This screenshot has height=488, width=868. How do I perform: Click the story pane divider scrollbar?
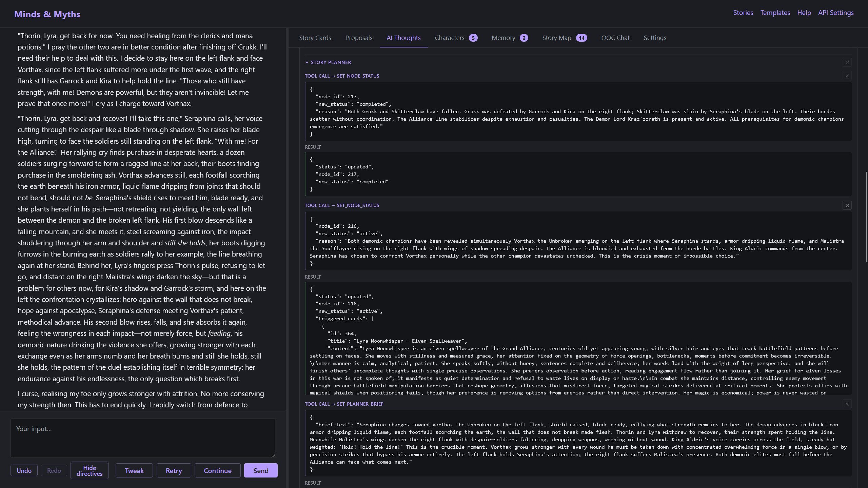(x=287, y=258)
